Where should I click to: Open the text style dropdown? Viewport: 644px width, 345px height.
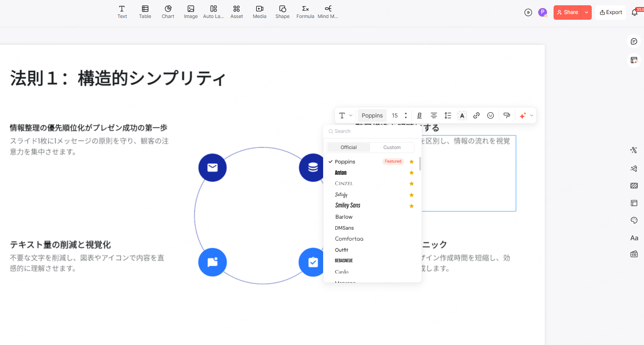point(345,115)
